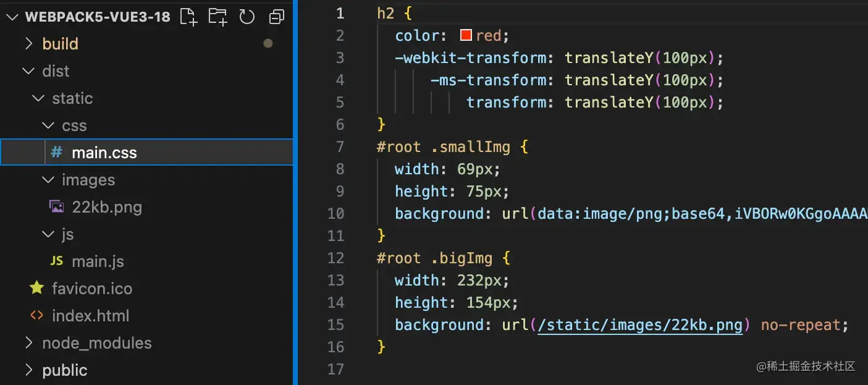Expand the build folder
Screen dimensions: 868x385
[x=28, y=43]
